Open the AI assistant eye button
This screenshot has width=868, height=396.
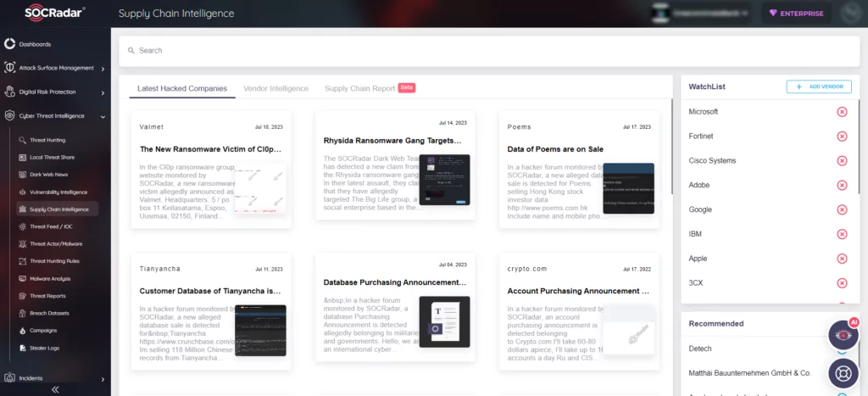(843, 335)
